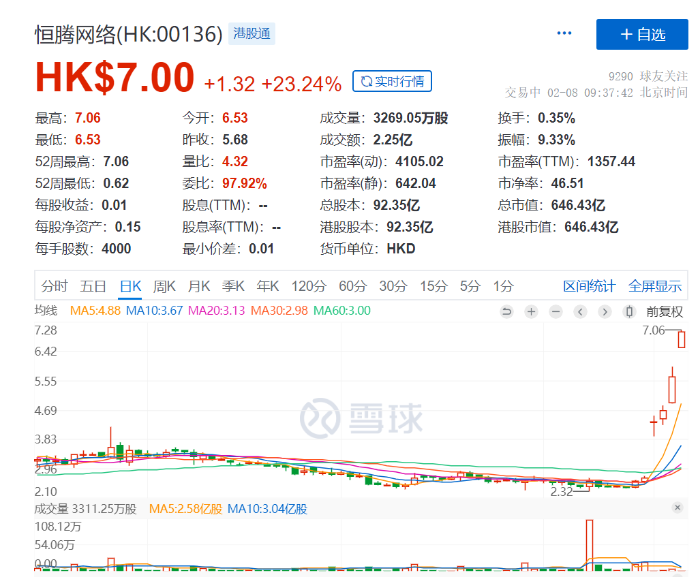Click the 货币单位 HKD value
This screenshot has width=700, height=577.
pyautogui.click(x=400, y=249)
